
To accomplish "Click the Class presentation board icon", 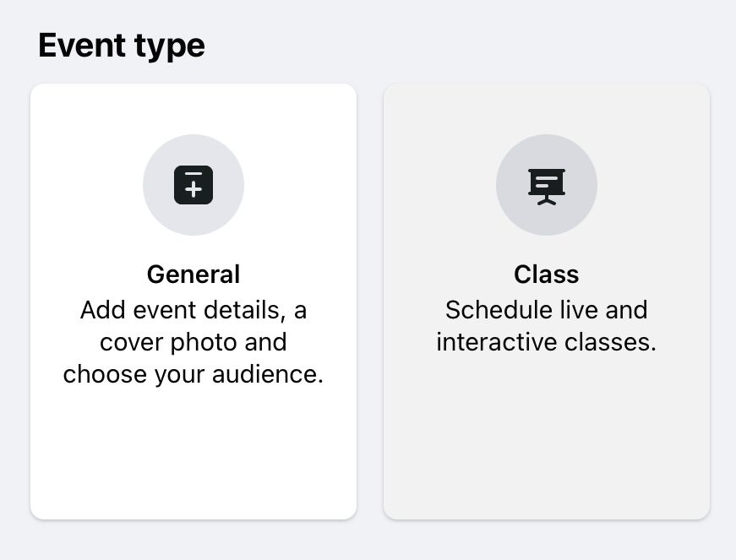I will tap(546, 185).
